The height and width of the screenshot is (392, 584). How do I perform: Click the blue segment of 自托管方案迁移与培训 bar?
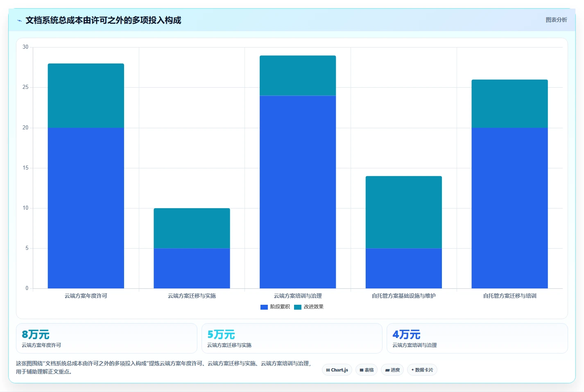point(509,208)
